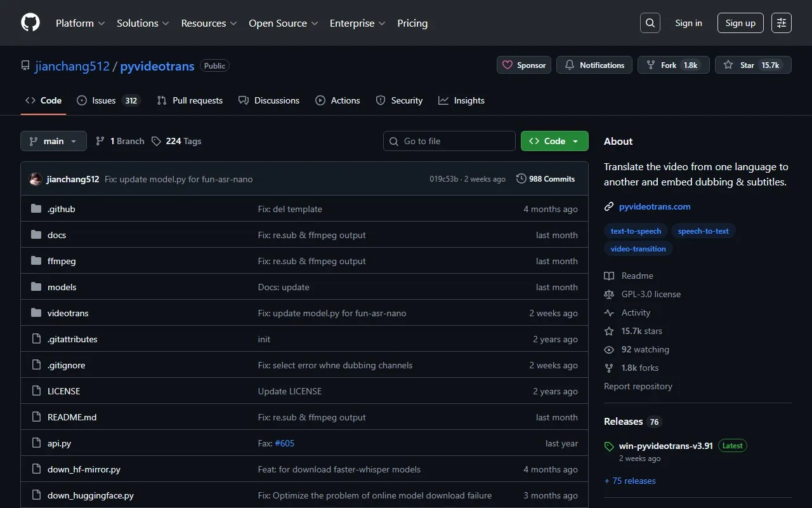Viewport: 812px width, 508px height.
Task: Expand the green Code dropdown
Action: click(554, 141)
